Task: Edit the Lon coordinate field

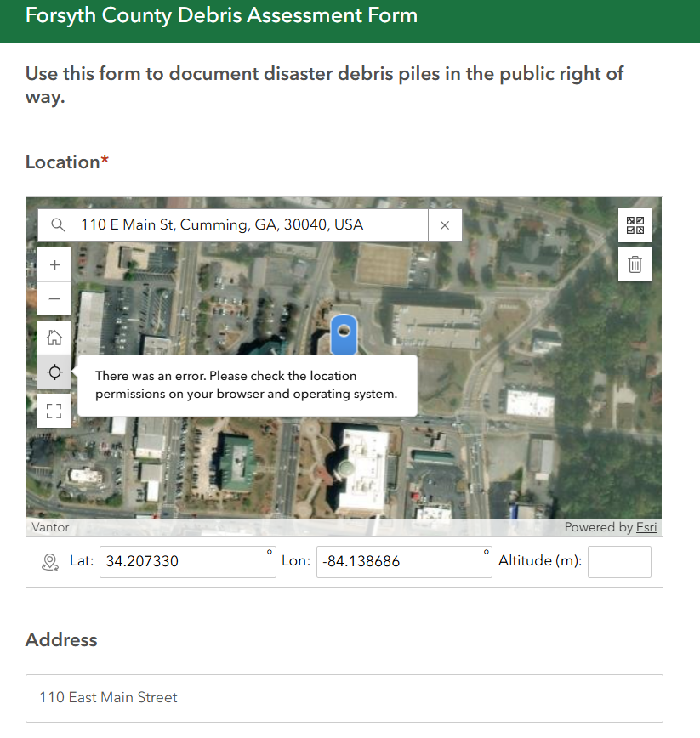Action: point(400,562)
